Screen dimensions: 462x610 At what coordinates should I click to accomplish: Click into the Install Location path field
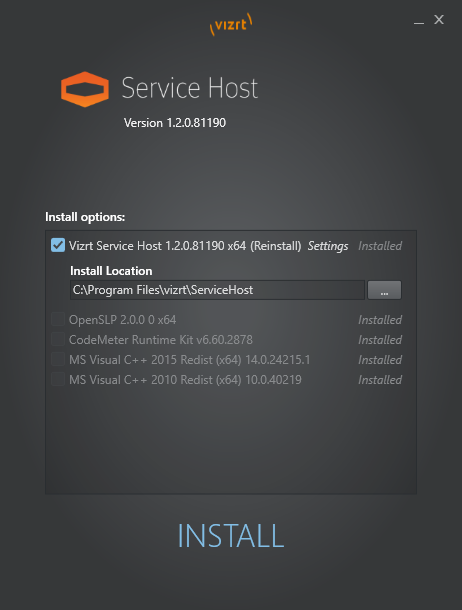[217, 290]
